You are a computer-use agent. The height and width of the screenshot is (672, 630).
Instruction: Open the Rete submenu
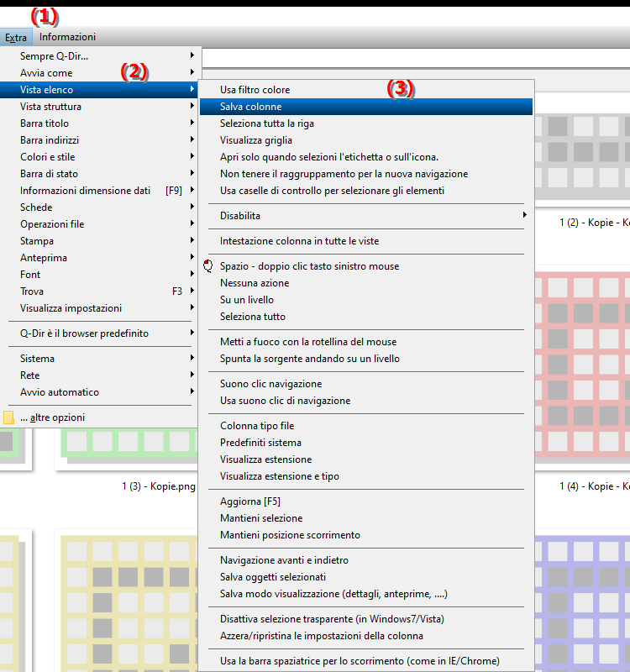(x=99, y=375)
